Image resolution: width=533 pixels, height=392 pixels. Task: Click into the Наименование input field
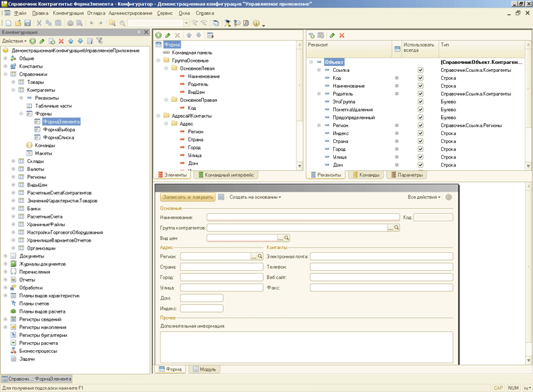point(302,217)
